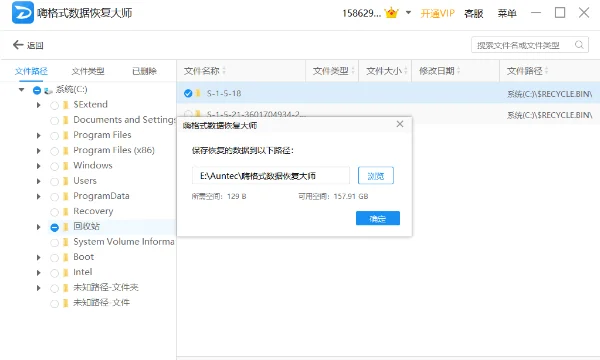Click the Intel folder icon
Image resolution: width=600 pixels, height=360 pixels.
coord(66,272)
